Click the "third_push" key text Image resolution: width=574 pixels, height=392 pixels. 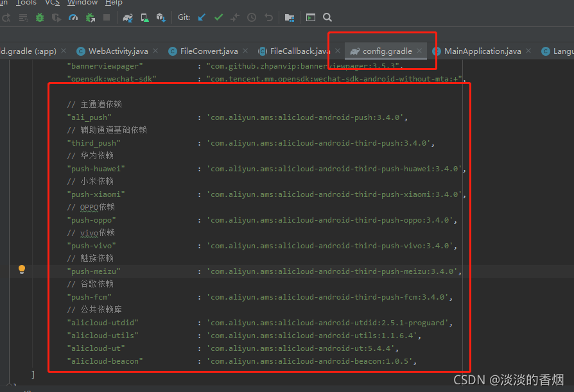pyautogui.click(x=94, y=143)
